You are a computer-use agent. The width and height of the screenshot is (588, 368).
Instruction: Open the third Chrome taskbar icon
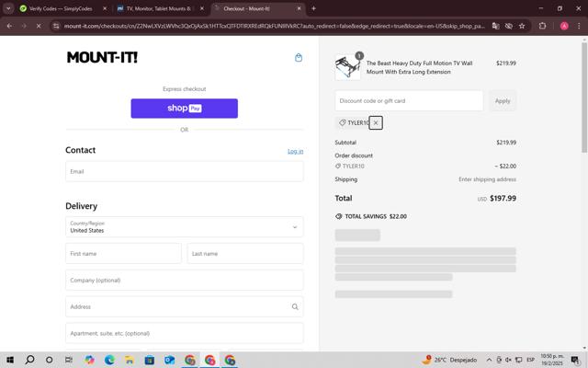click(230, 360)
